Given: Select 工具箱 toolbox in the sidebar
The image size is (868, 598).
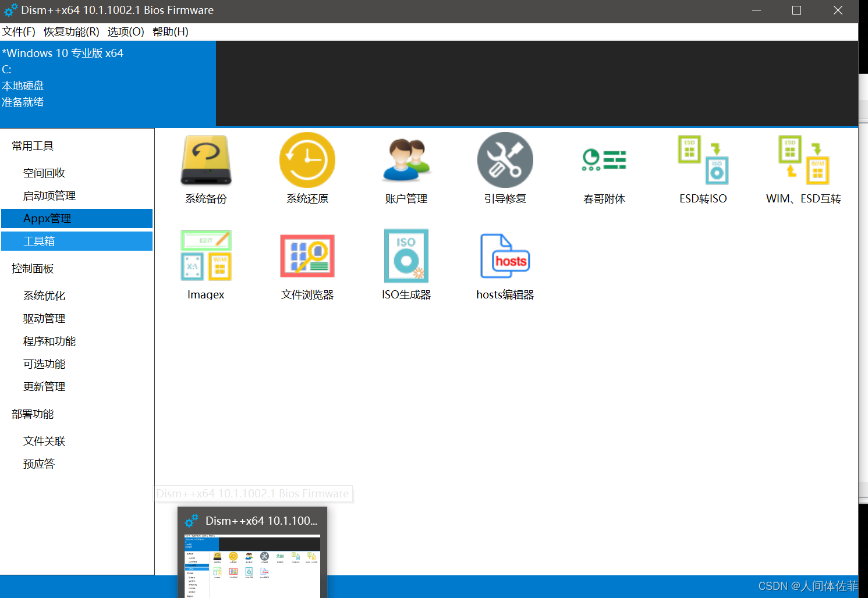Looking at the screenshot, I should pyautogui.click(x=77, y=241).
